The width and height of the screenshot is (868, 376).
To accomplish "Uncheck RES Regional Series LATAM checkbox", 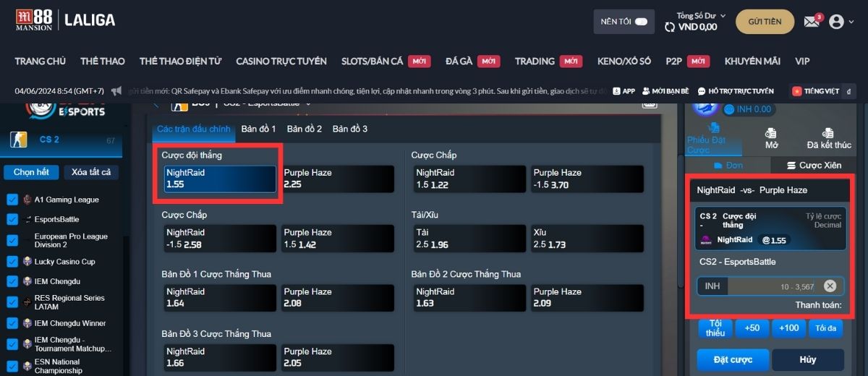I will tap(12, 302).
